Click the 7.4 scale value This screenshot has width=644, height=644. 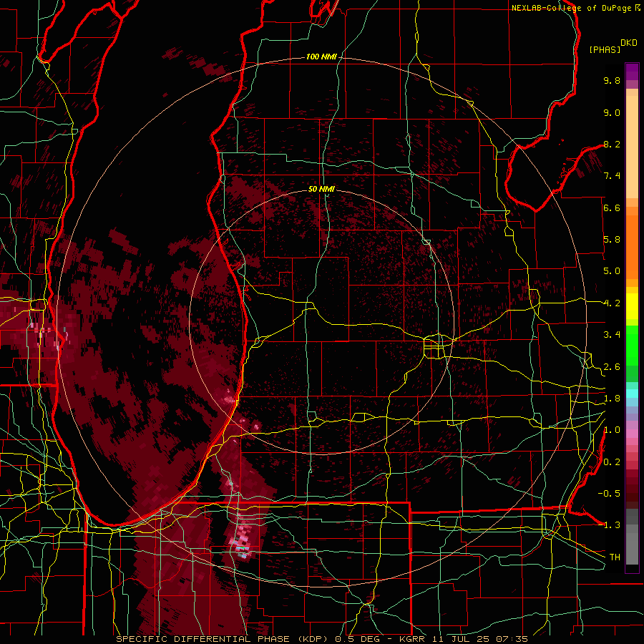click(612, 176)
